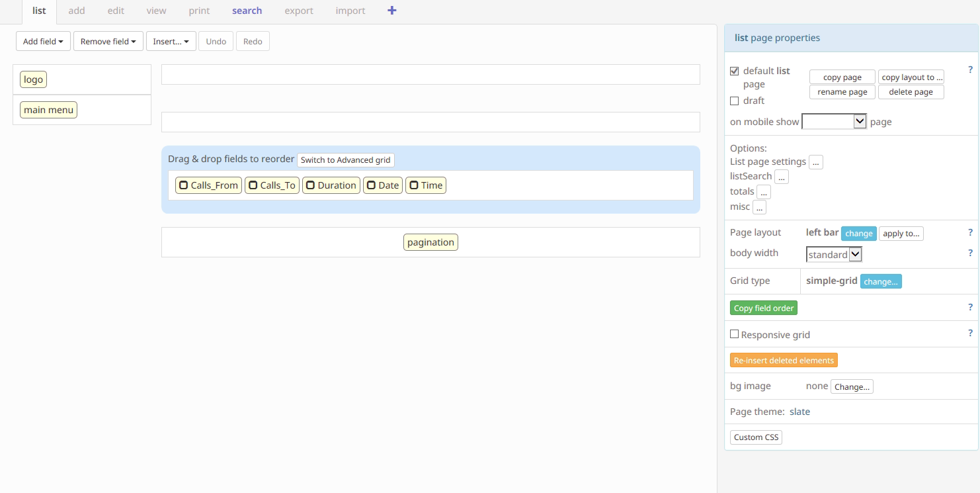Enable the draft checkbox
This screenshot has width=980, height=493.
(734, 101)
